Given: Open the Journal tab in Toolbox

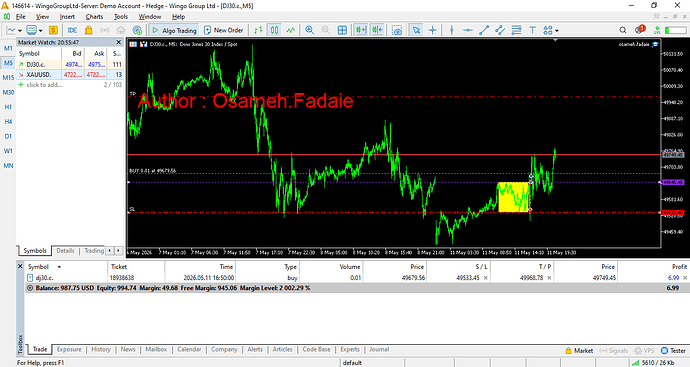Looking at the screenshot, I should tap(379, 349).
